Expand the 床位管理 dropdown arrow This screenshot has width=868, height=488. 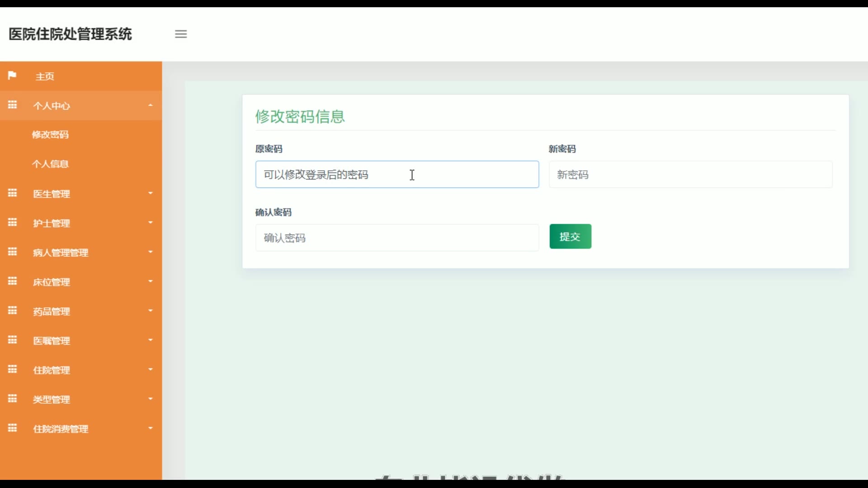tap(151, 282)
